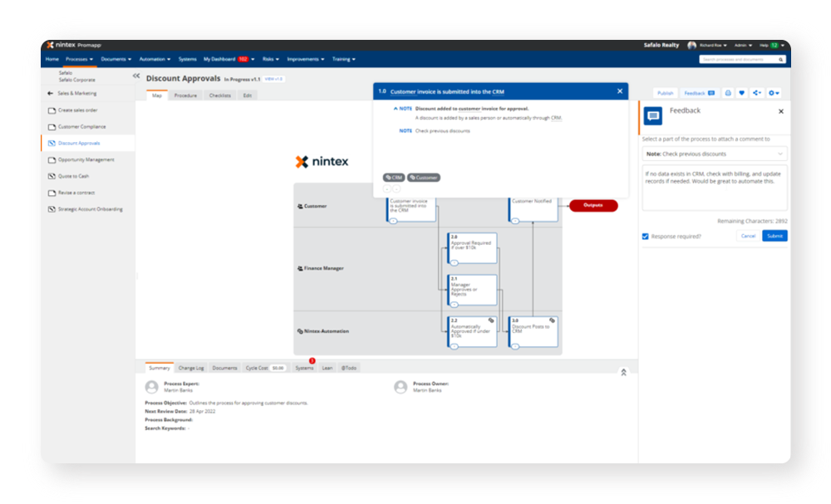Collapse the first note in the popup
This screenshot has height=504, width=831.
click(x=396, y=109)
